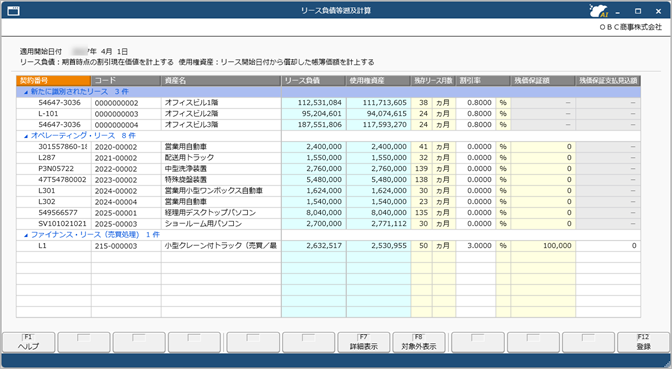Select the オフィスビル2階 asset name cell
This screenshot has height=369, width=672.
tap(221, 114)
